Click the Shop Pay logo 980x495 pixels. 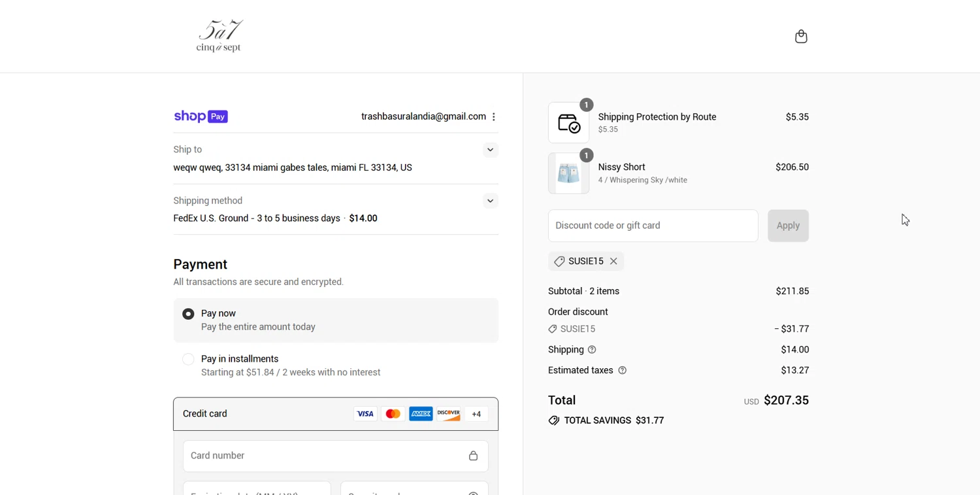pos(201,116)
